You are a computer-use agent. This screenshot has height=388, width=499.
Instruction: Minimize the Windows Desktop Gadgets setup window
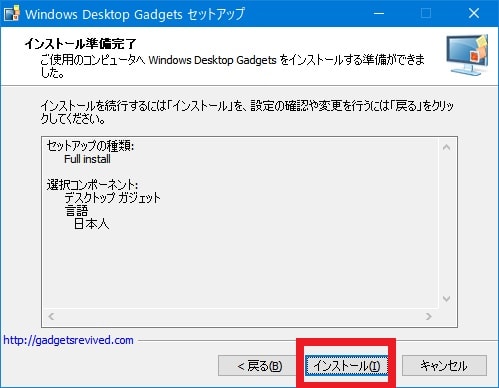(379, 14)
